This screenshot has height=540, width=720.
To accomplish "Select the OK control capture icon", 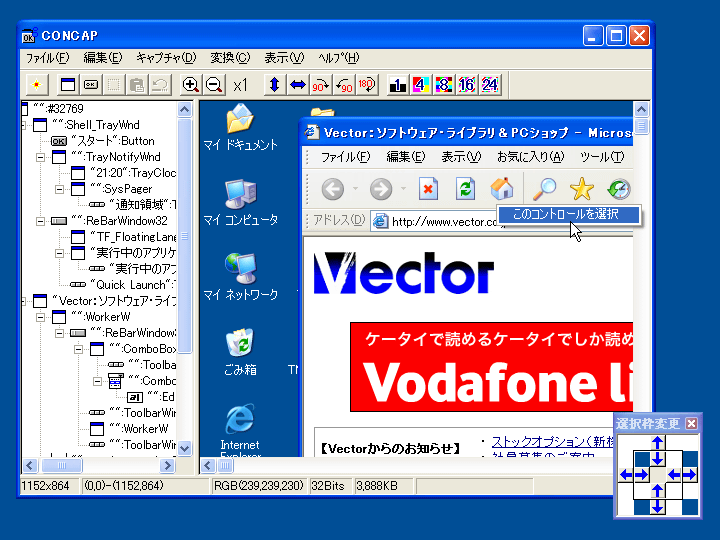I will click(x=91, y=84).
